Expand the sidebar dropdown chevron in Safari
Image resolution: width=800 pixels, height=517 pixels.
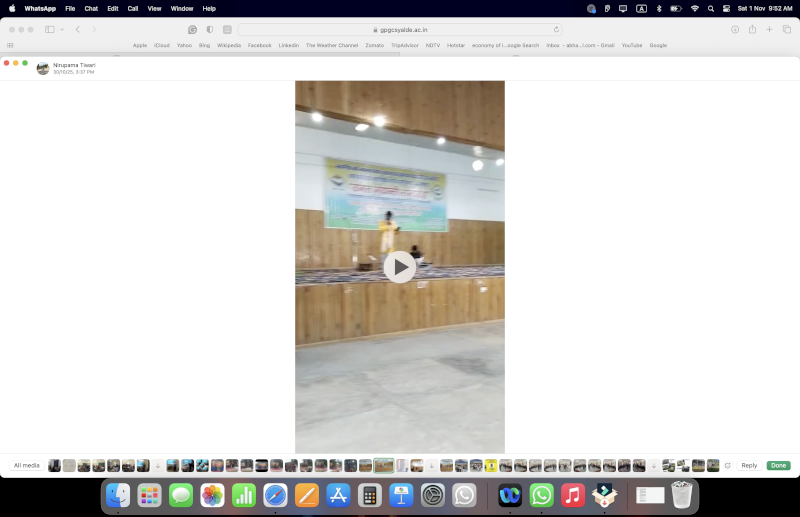pyautogui.click(x=62, y=30)
